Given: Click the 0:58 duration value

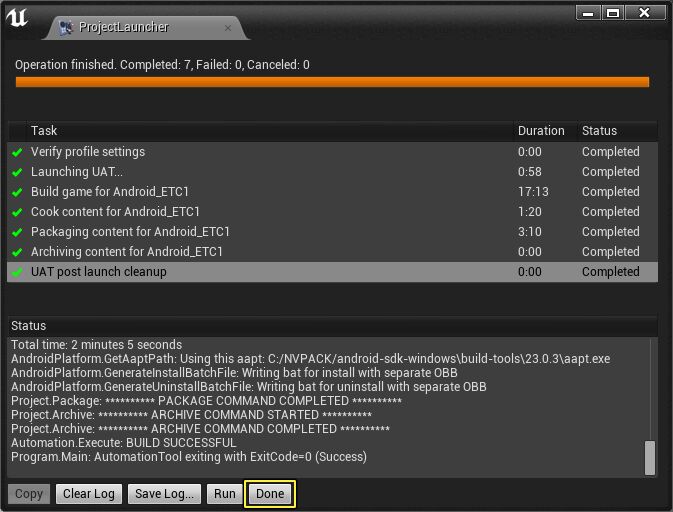Looking at the screenshot, I should click(x=530, y=172).
